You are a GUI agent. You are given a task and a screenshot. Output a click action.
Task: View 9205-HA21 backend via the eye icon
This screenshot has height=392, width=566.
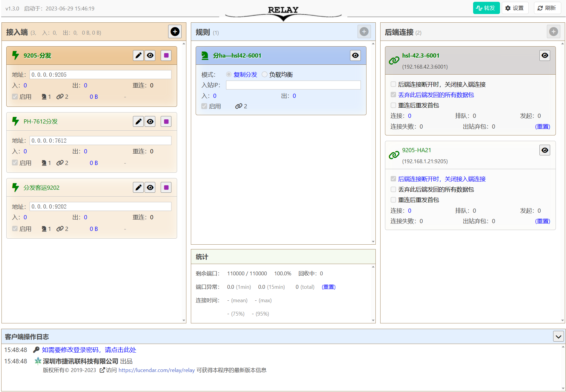545,150
